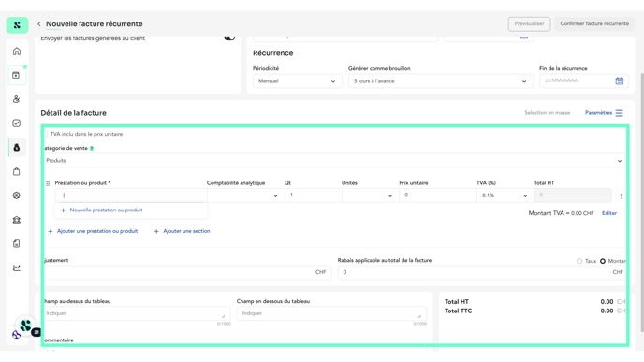Click the Champ en dessous du tableau textarea

(x=331, y=313)
